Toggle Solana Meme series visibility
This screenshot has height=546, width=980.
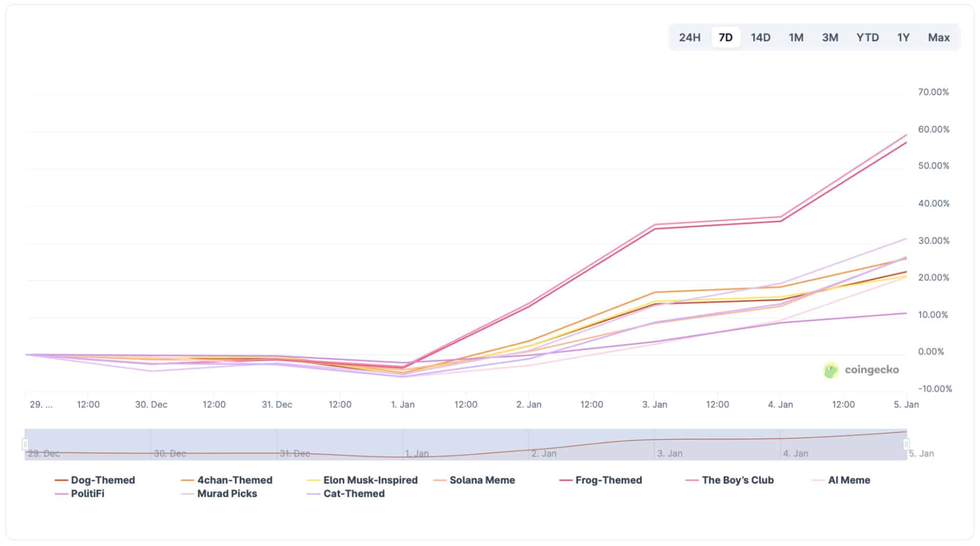point(482,480)
